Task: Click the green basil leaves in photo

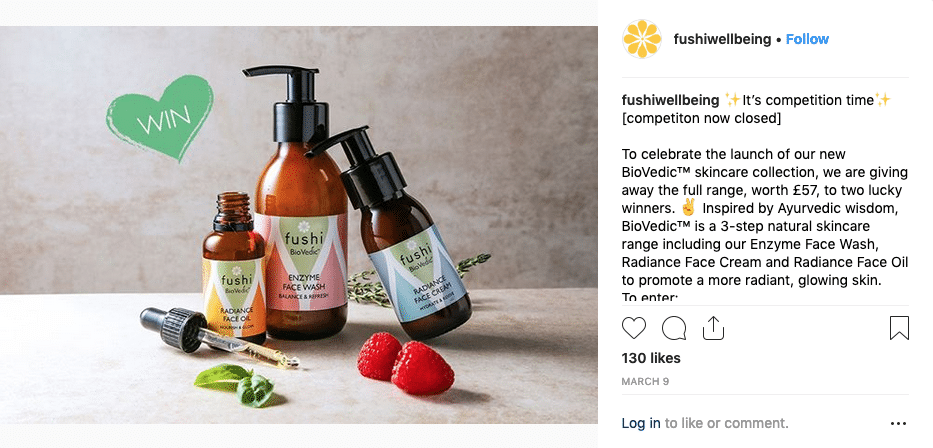Action: click(x=234, y=385)
